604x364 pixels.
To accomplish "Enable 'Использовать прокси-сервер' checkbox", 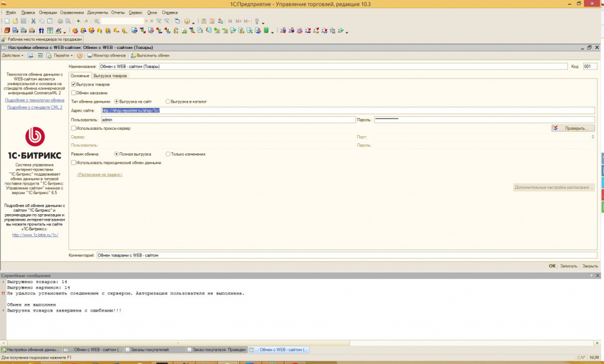I will [73, 128].
